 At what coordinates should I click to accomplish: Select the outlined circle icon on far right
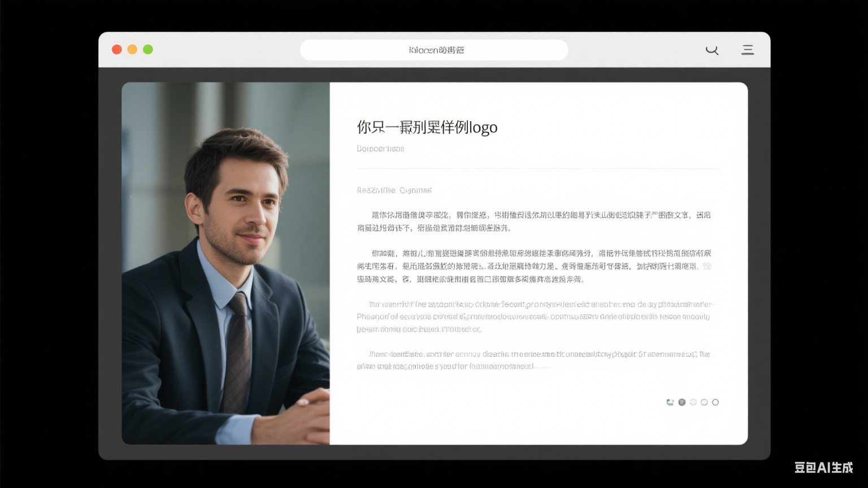[x=715, y=402]
